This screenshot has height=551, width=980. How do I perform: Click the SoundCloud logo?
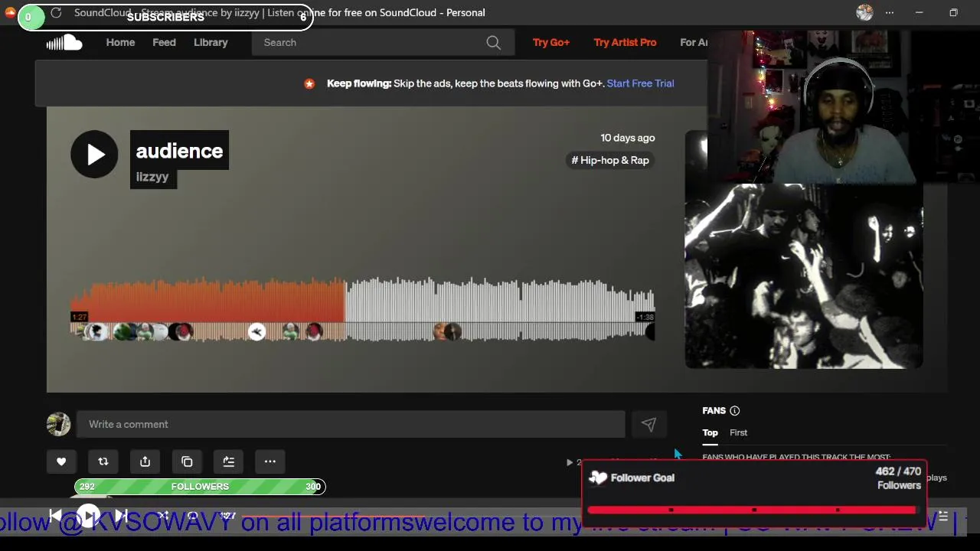(64, 43)
